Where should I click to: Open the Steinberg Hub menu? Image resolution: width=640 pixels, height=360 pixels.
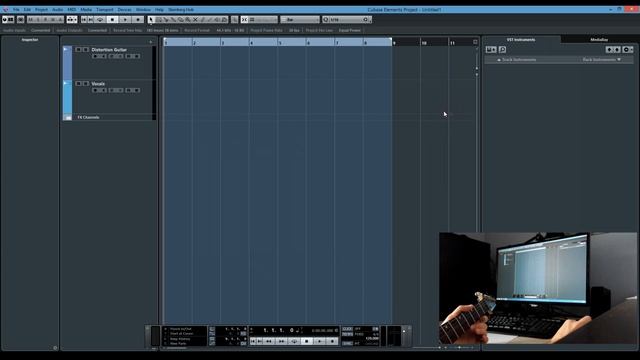[x=181, y=9]
